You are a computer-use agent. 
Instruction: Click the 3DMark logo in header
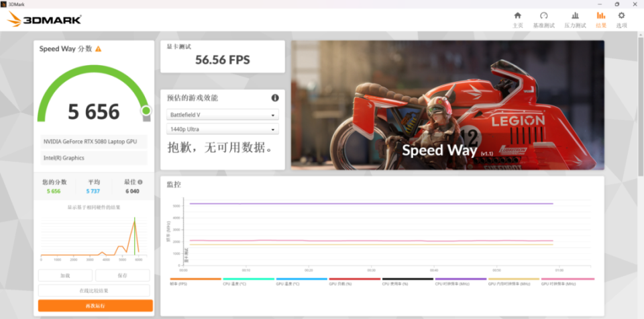[x=44, y=19]
